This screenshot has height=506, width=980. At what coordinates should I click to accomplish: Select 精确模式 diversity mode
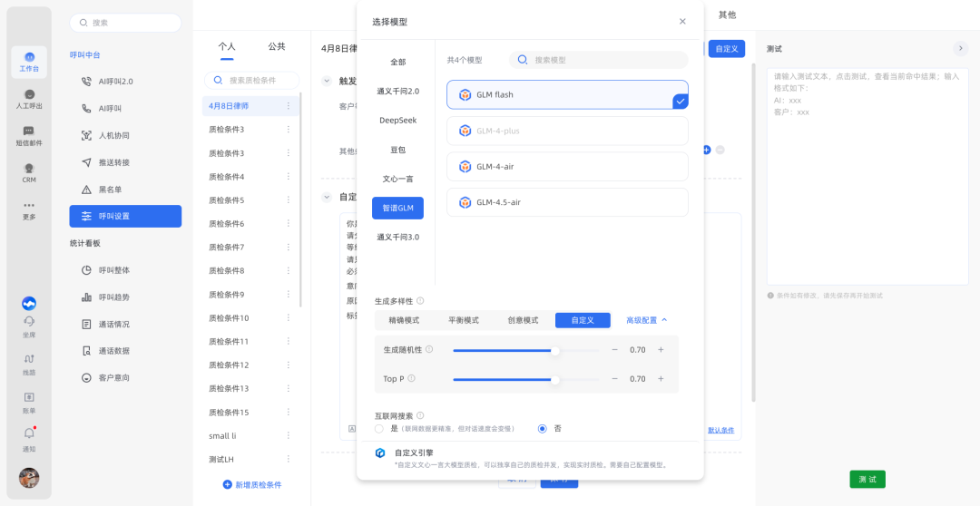pos(404,320)
